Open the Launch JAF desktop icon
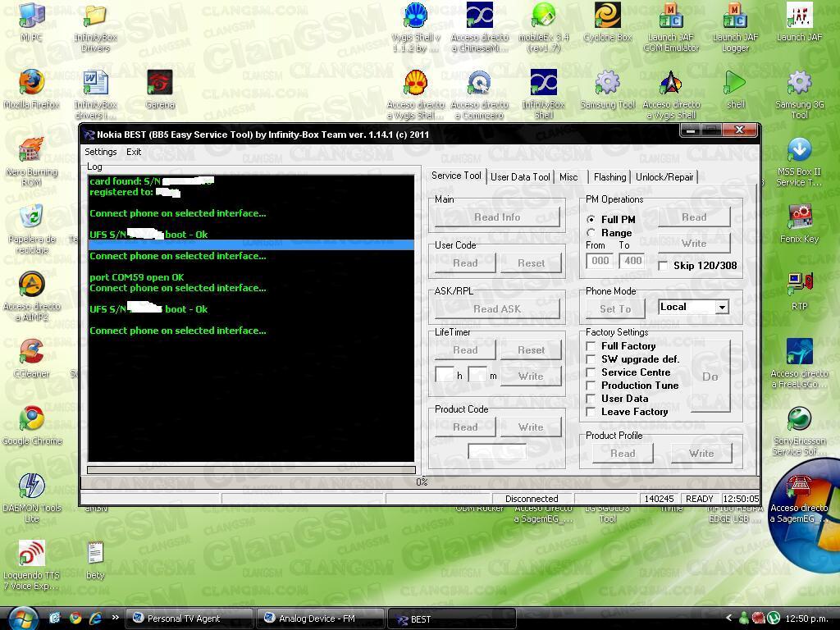840x630 pixels. pos(799,21)
